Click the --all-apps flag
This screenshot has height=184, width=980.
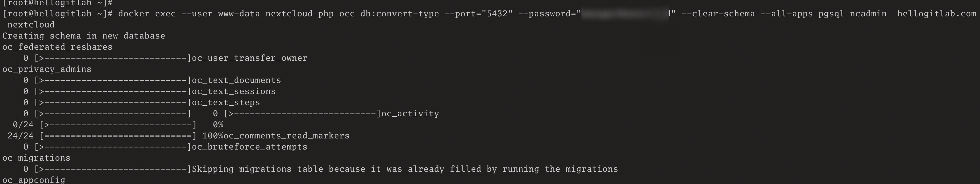point(787,14)
